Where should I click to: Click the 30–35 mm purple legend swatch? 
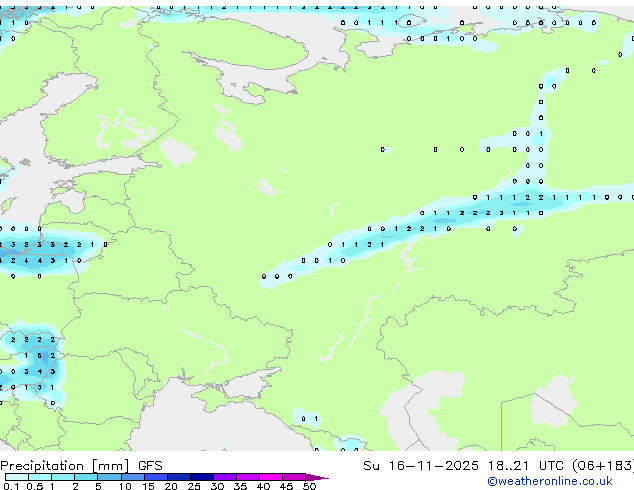225,477
